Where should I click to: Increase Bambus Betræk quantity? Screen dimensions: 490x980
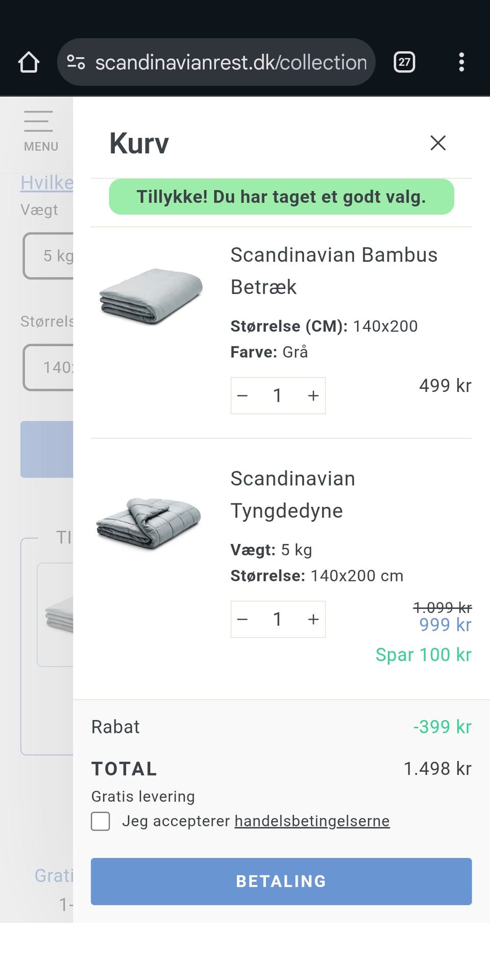[x=313, y=396]
